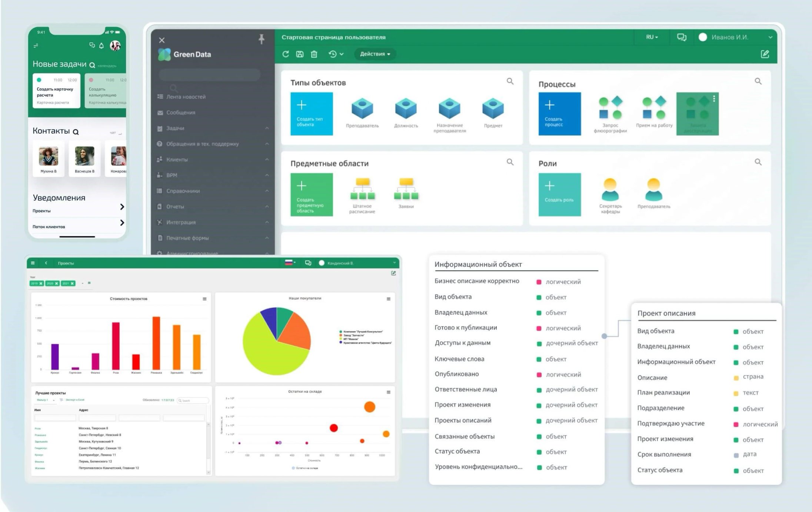Screen dimensions: 812x512
Task: Open the chat messages icon beside RU
Action: pos(682,37)
